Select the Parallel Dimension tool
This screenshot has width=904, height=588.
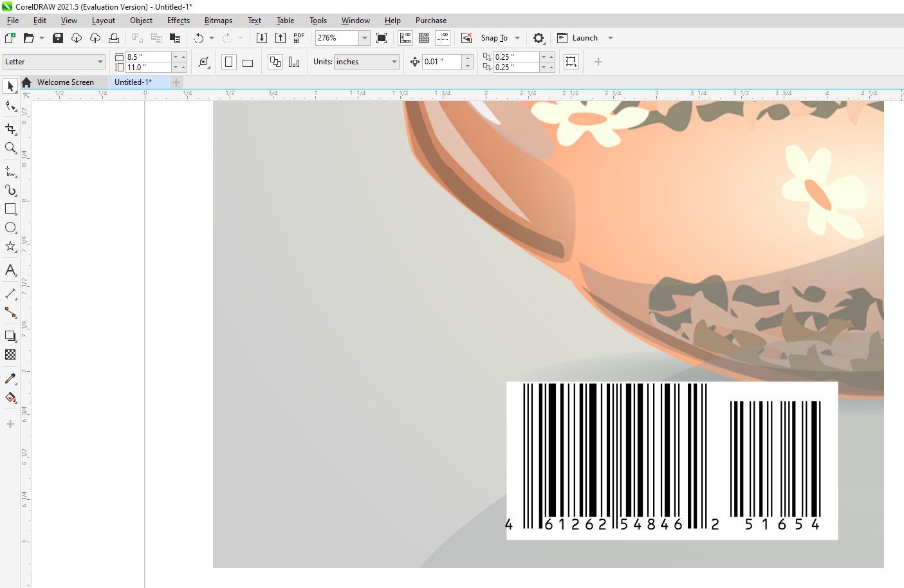click(x=10, y=293)
